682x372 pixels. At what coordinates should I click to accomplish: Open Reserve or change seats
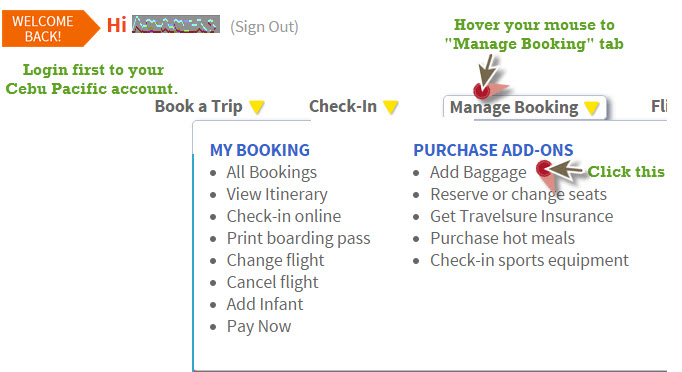[x=518, y=194]
